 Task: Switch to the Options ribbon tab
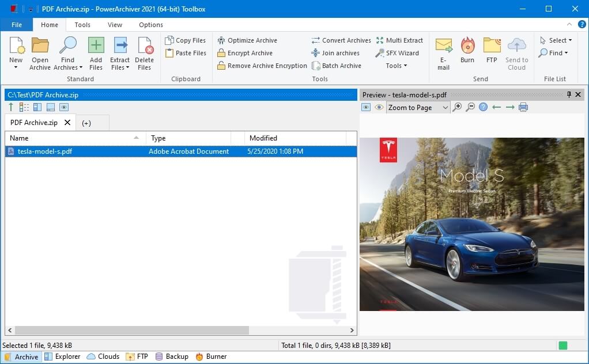(151, 25)
